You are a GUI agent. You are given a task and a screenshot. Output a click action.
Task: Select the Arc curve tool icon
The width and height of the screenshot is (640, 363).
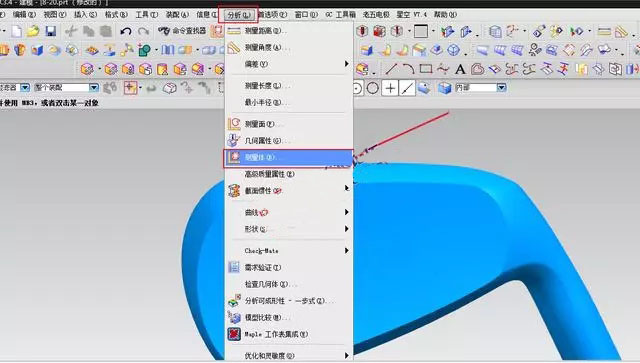point(409,69)
